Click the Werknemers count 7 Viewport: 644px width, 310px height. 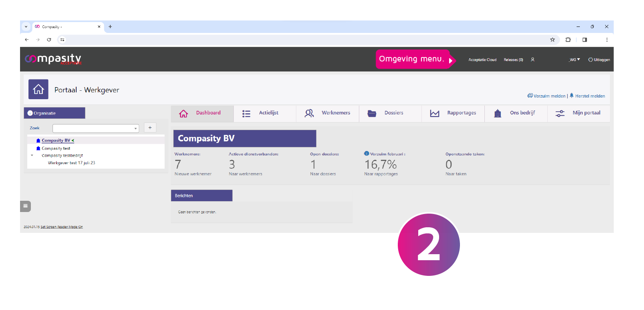pos(178,165)
